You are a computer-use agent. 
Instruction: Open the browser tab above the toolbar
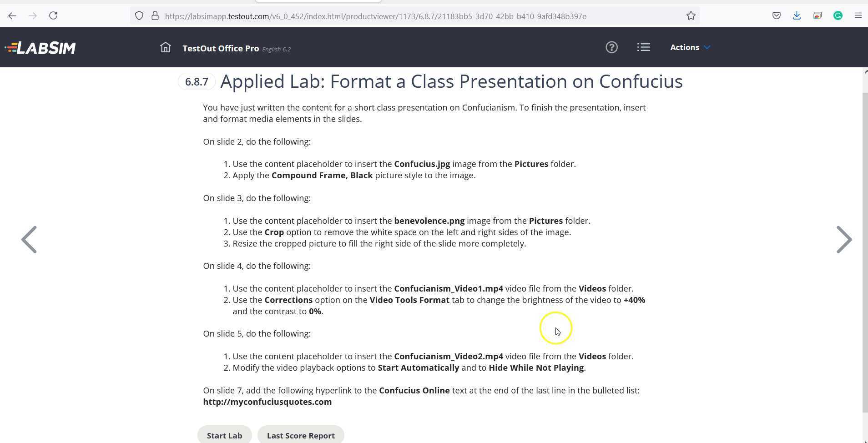click(318, 2)
